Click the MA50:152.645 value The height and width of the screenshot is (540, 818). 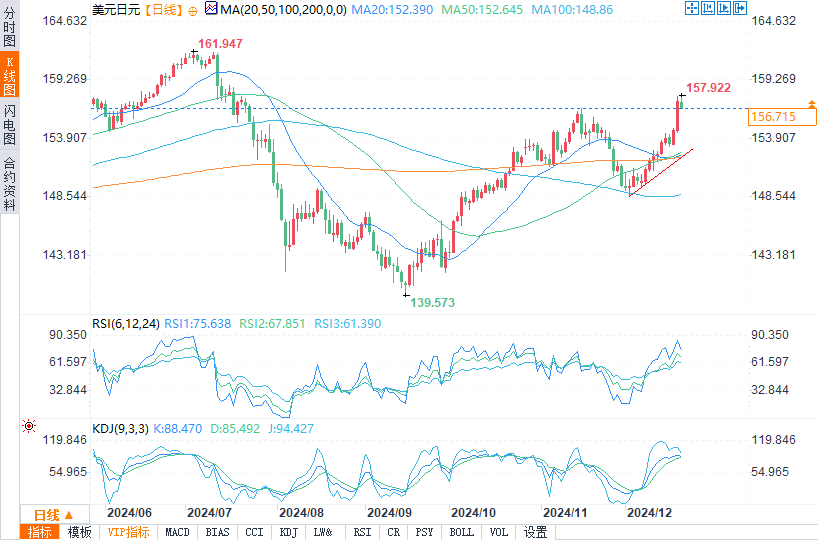[x=482, y=9]
